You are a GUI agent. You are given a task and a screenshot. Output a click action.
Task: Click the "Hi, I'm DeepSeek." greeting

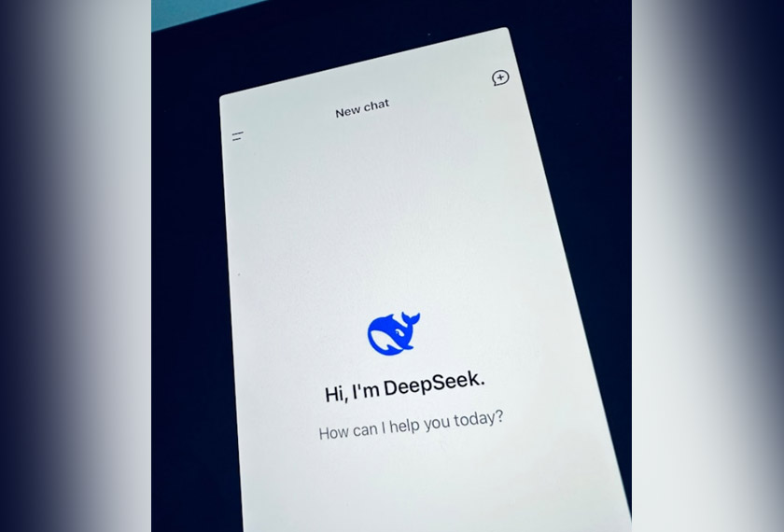[405, 387]
